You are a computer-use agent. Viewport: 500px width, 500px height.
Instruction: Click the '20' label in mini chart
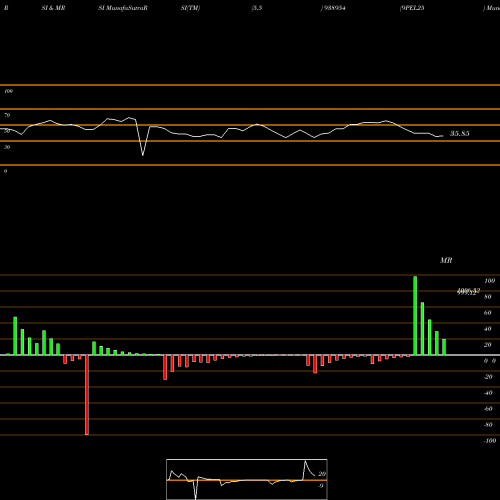point(322,474)
